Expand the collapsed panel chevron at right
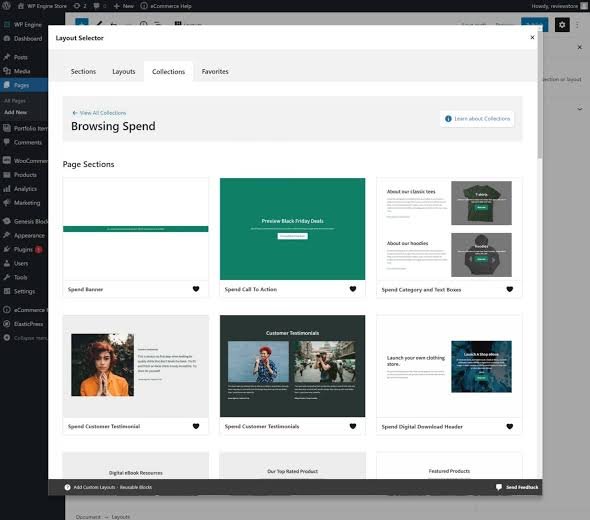Image resolution: width=590 pixels, height=520 pixels. (579, 109)
